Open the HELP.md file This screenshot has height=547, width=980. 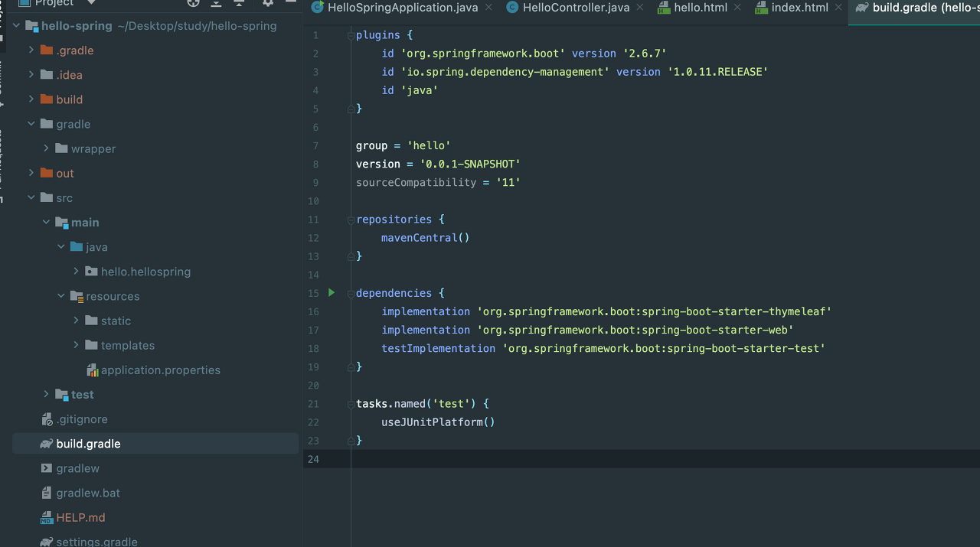[x=80, y=517]
